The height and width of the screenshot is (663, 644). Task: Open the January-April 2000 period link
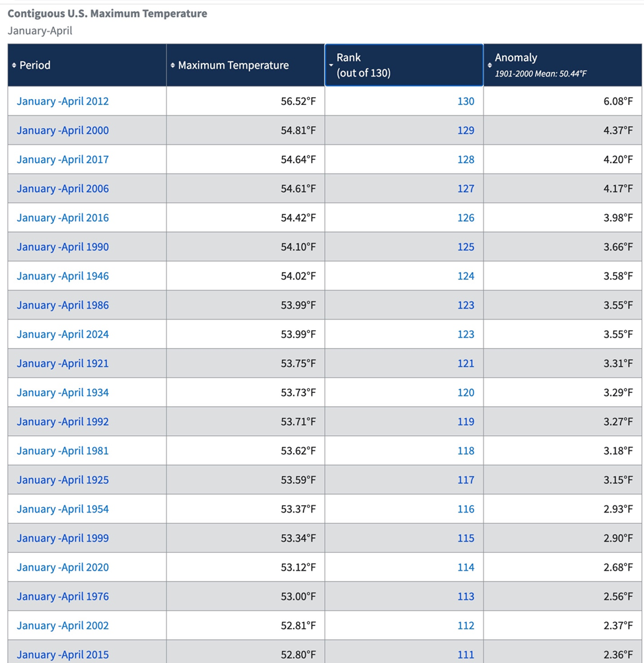click(63, 130)
